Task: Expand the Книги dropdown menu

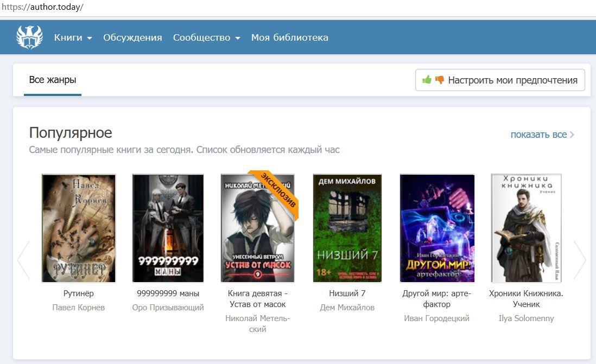Action: [73, 37]
